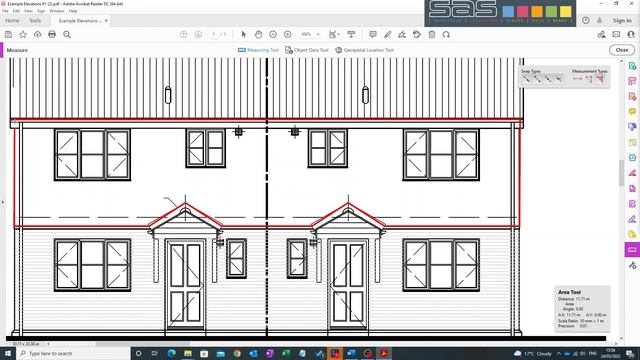640x360 pixels.
Task: Open the notifications bell
Action: 600,20
